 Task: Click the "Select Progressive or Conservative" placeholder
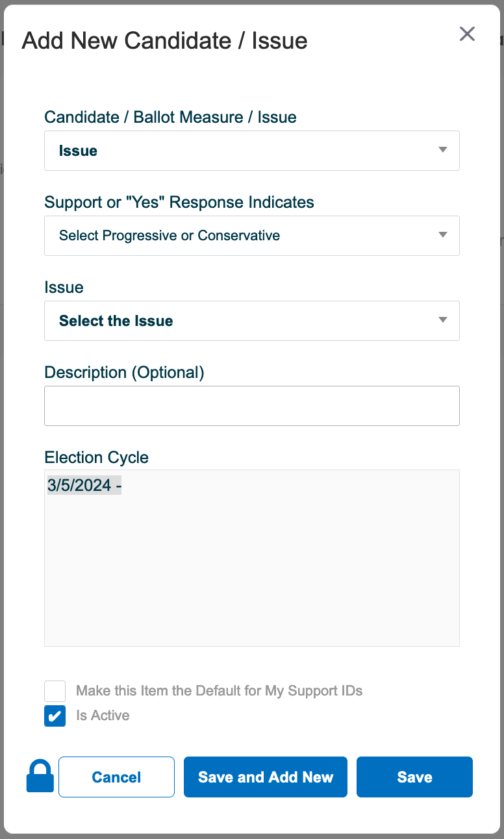coord(170,235)
